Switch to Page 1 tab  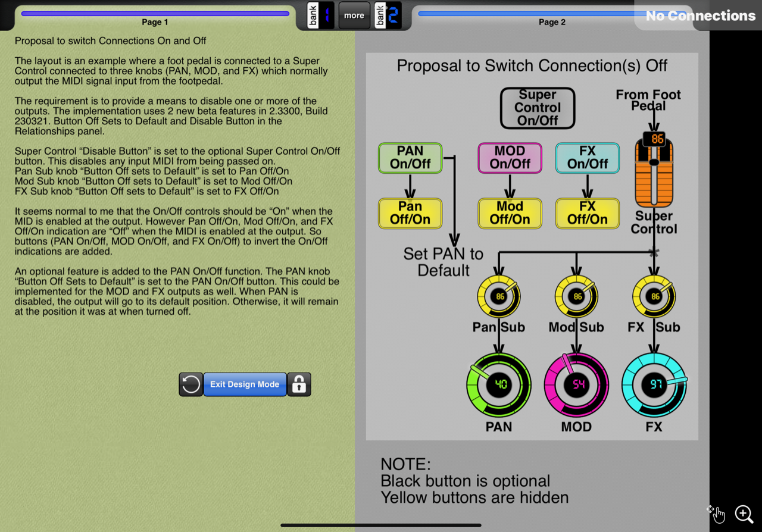coord(155,17)
